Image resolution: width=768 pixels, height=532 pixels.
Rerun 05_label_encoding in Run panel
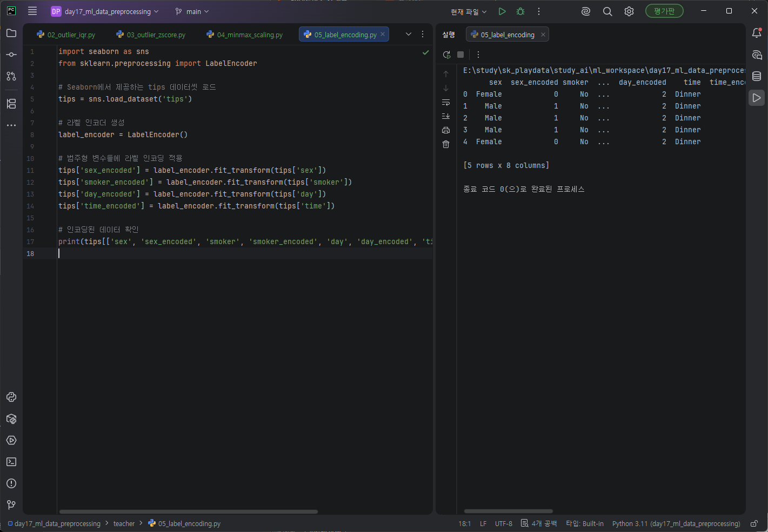click(x=446, y=55)
